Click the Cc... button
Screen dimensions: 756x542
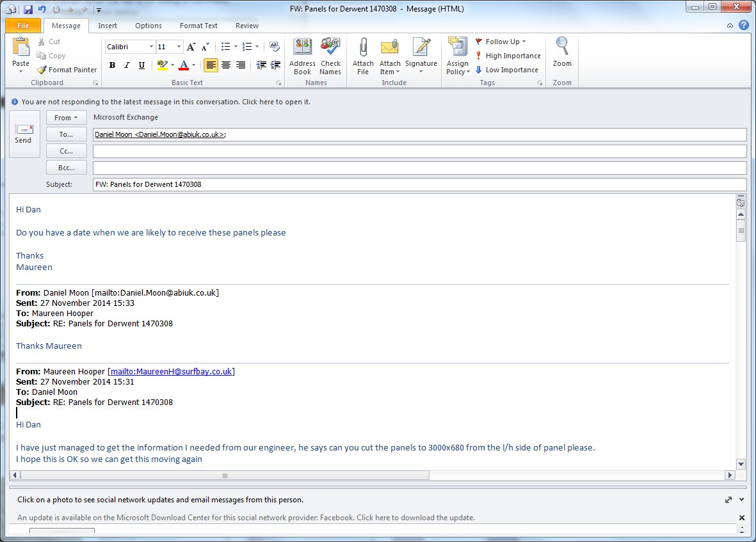tap(67, 151)
